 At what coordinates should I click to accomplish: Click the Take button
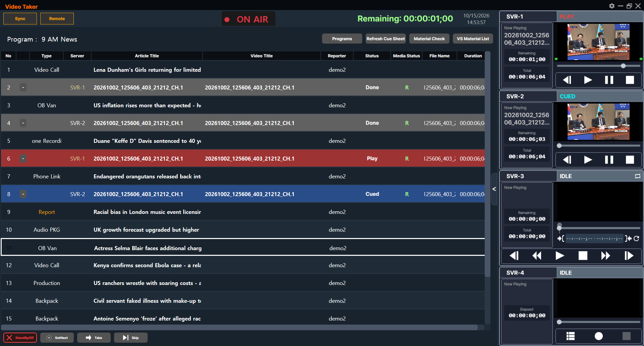[x=94, y=338]
